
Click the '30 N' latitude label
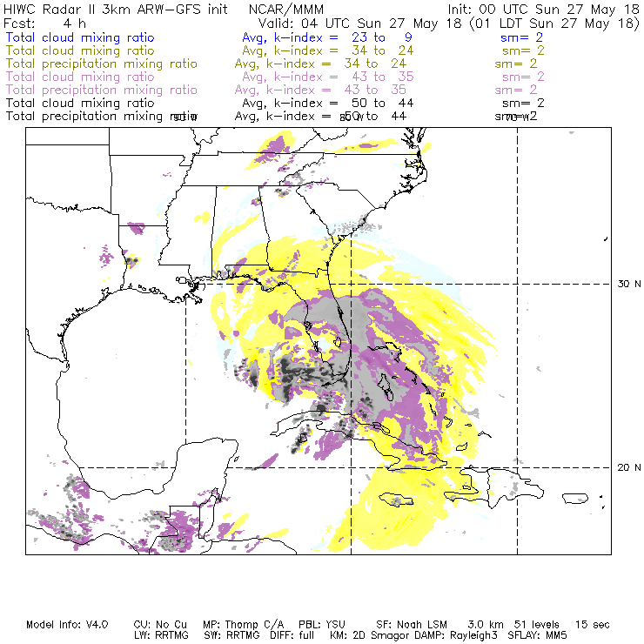(629, 284)
